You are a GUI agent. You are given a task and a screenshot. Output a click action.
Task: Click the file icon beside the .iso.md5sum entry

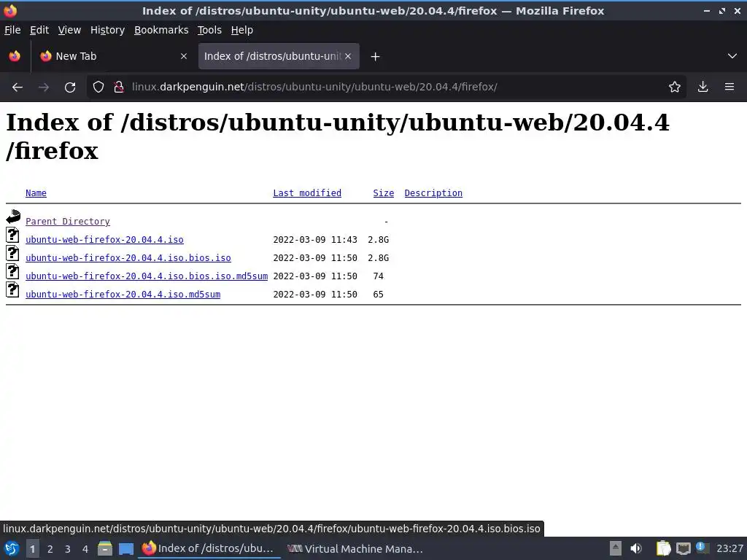[x=13, y=289]
